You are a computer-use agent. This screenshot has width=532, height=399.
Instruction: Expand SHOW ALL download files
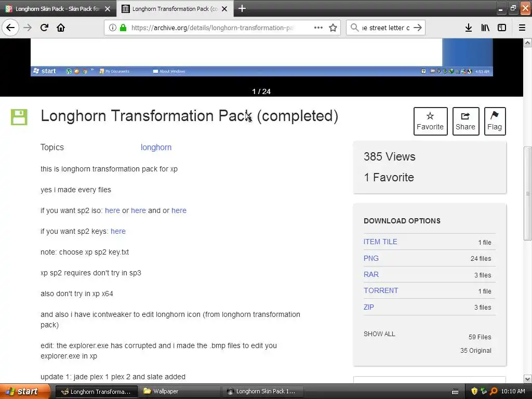pyautogui.click(x=379, y=334)
